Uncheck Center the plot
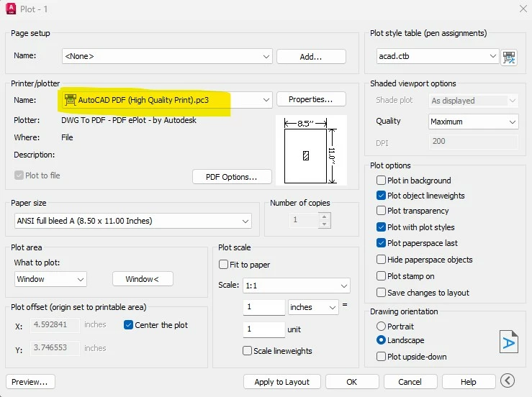532x397 pixels. coord(128,325)
